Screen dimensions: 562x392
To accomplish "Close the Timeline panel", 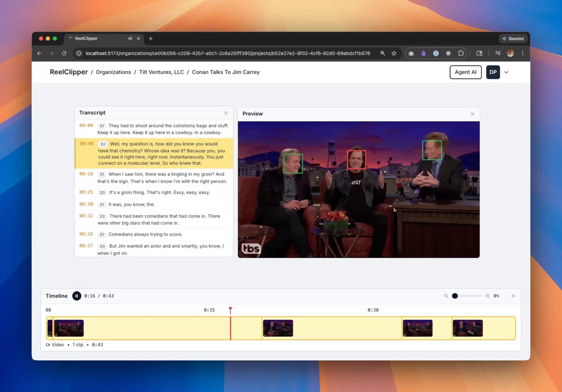I will [513, 296].
